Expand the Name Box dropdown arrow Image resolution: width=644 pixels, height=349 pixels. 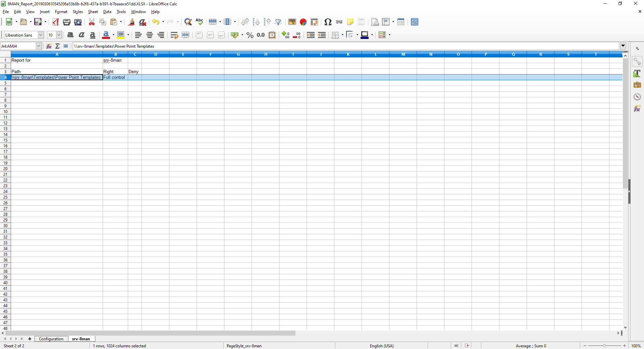point(39,46)
